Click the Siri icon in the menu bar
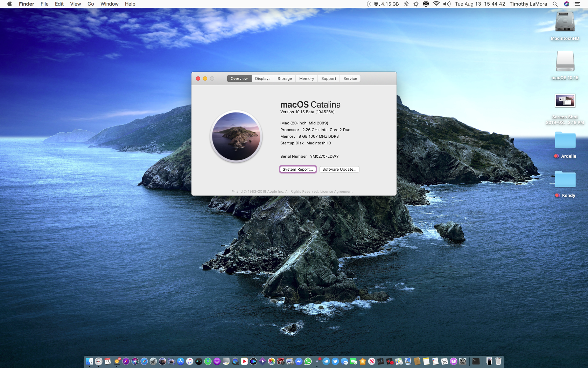Image resolution: width=588 pixels, height=368 pixels. tap(567, 4)
